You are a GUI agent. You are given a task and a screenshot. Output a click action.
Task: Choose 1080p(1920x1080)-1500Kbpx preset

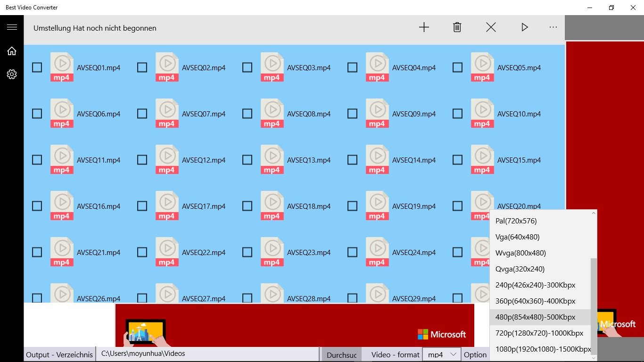click(x=540, y=349)
